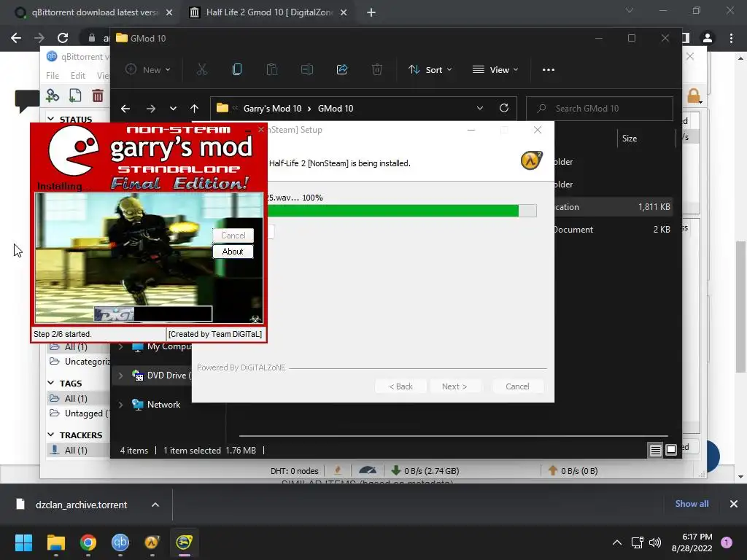The width and height of the screenshot is (747, 560).
Task: Click Share icon in File Explorer toolbar
Action: (x=342, y=69)
